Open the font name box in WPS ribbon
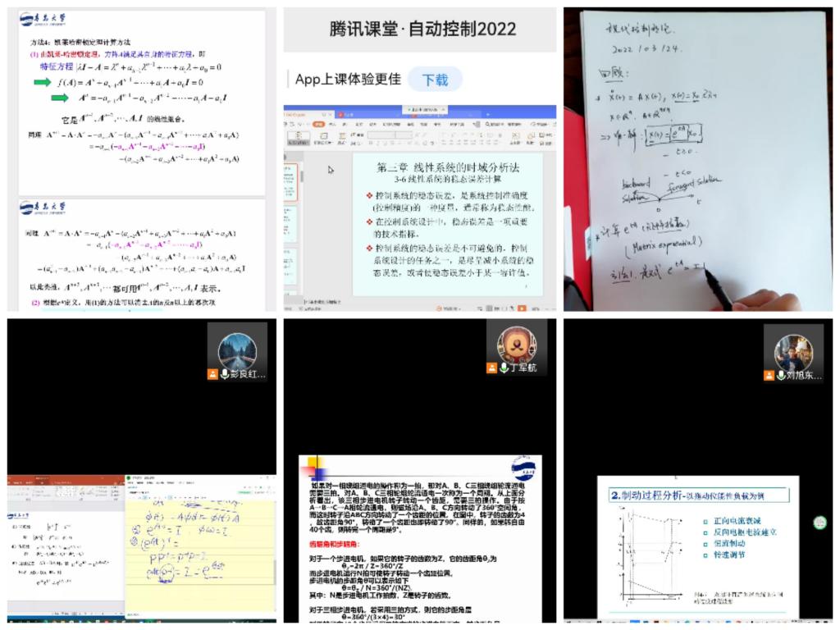Screen dimensions: 840x630 pyautogui.click(x=381, y=135)
